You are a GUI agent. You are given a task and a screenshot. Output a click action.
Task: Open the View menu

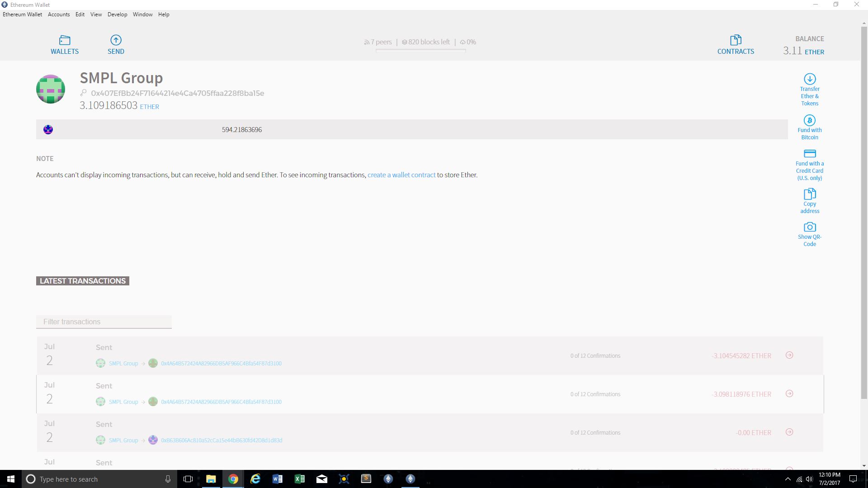coord(96,14)
